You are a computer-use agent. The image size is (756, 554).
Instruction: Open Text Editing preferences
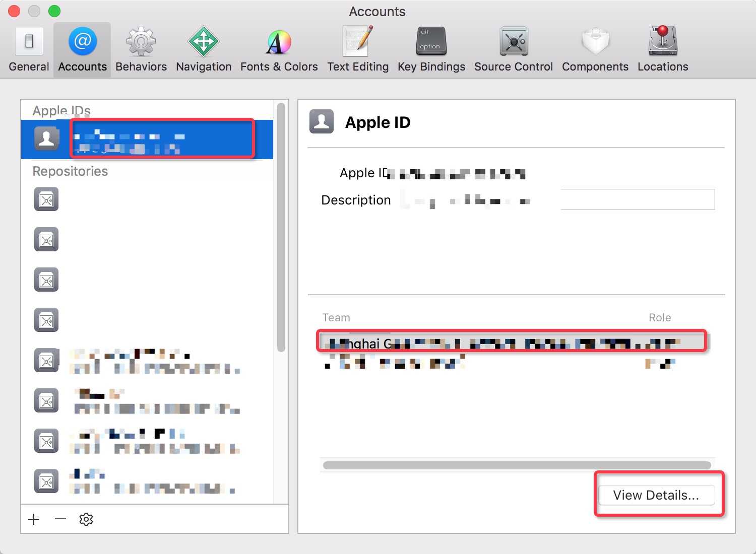(358, 49)
